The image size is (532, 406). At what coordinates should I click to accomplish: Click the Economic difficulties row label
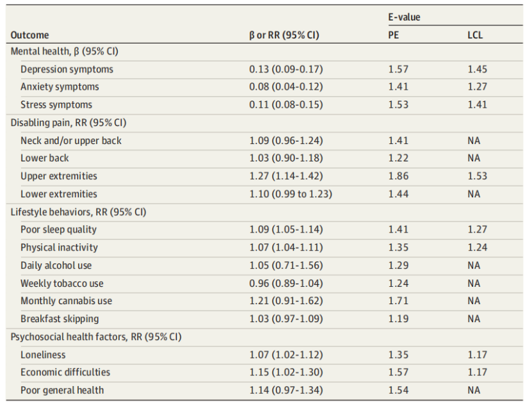click(65, 372)
